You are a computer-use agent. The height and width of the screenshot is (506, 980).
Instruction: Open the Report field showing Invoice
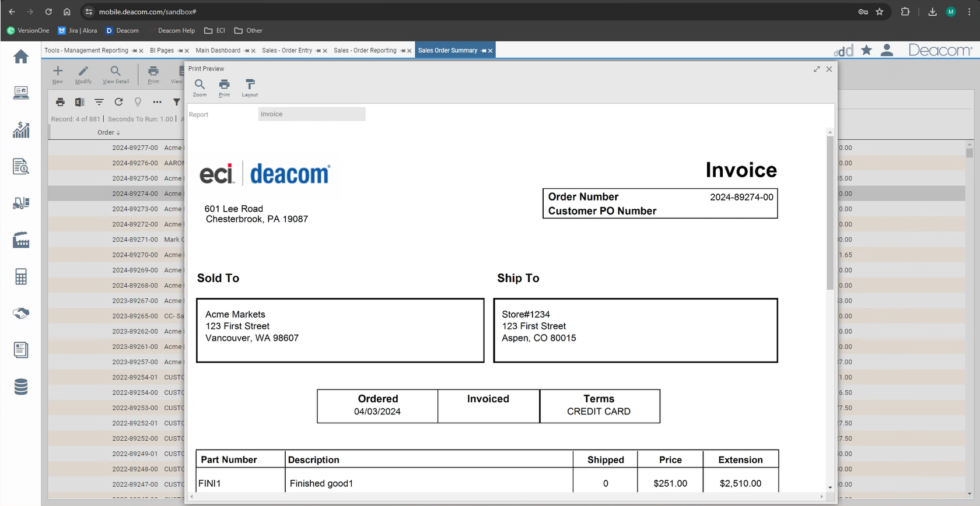(311, 114)
